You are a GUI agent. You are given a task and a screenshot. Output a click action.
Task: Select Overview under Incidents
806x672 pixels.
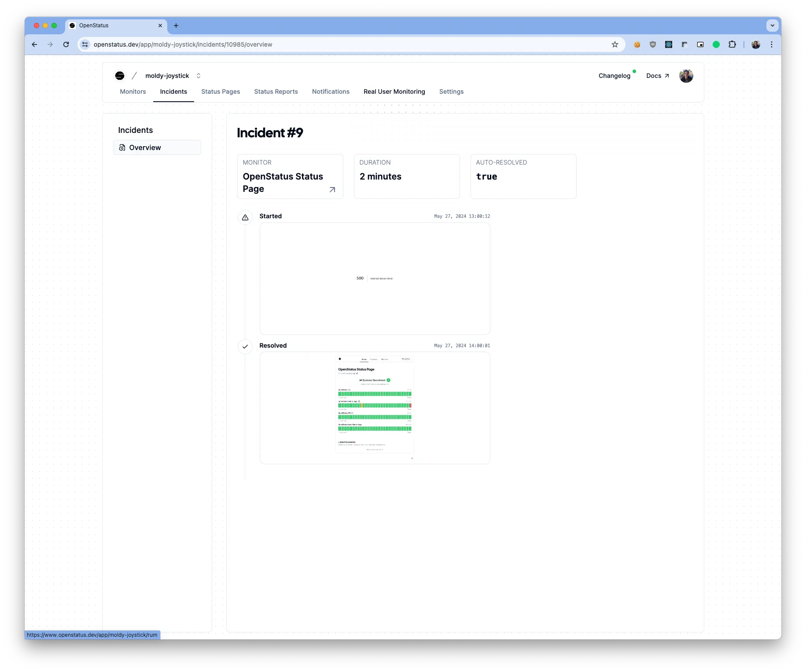click(145, 147)
